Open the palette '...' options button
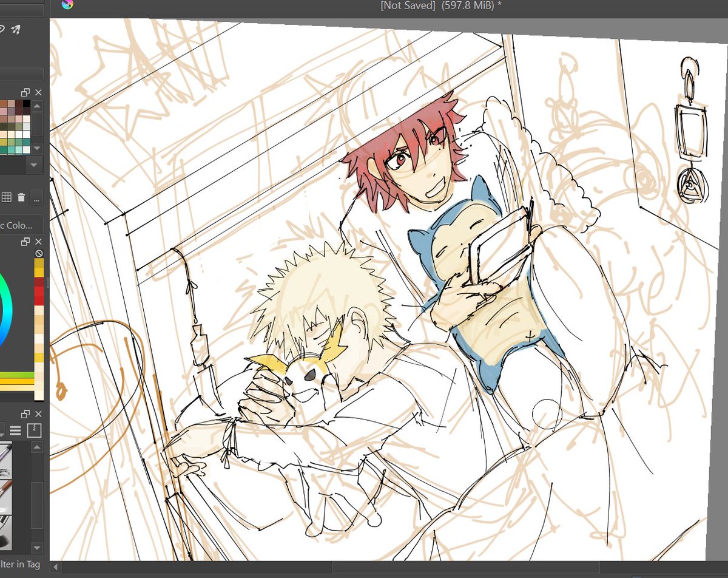 pos(37,197)
